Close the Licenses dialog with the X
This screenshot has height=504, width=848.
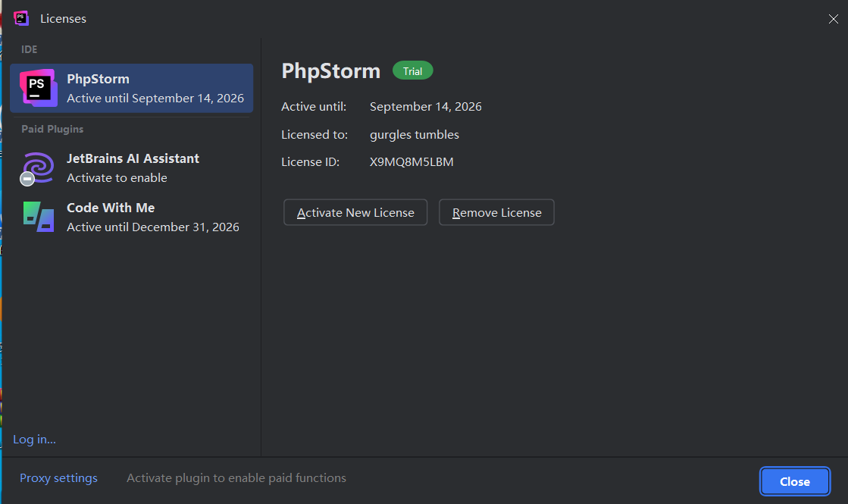coord(834,19)
